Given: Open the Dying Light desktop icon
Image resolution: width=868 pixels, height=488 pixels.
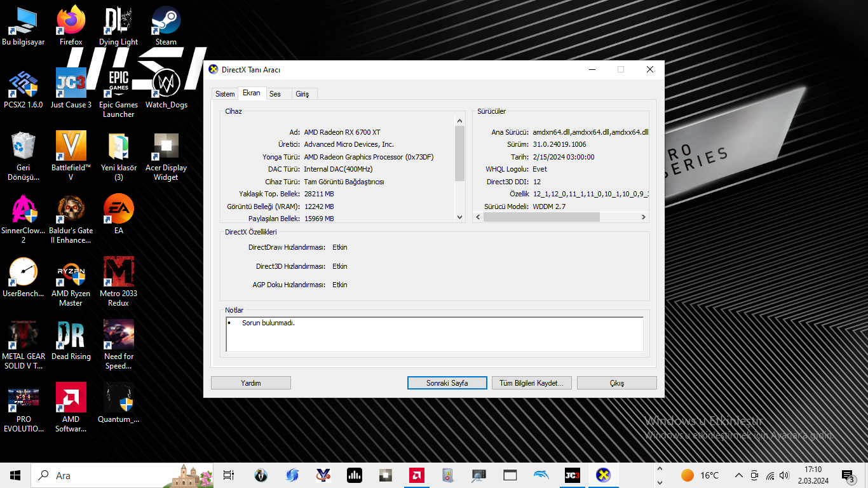Looking at the screenshot, I should coord(118,22).
